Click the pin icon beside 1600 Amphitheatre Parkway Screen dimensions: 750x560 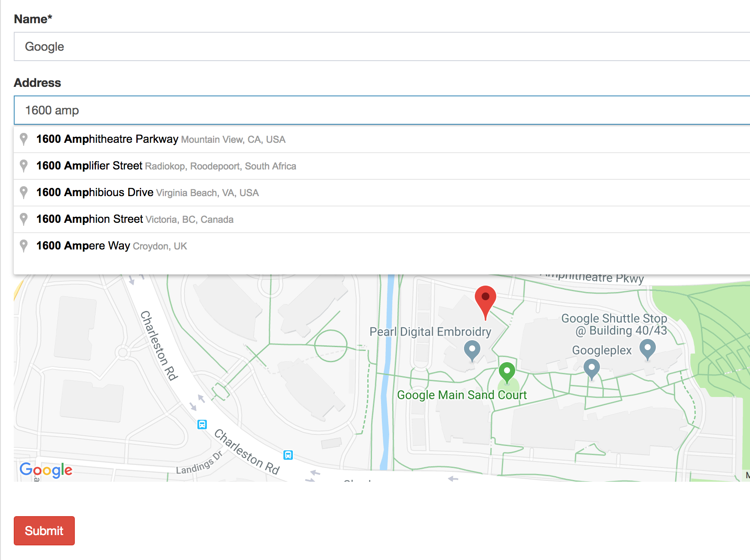pos(24,139)
